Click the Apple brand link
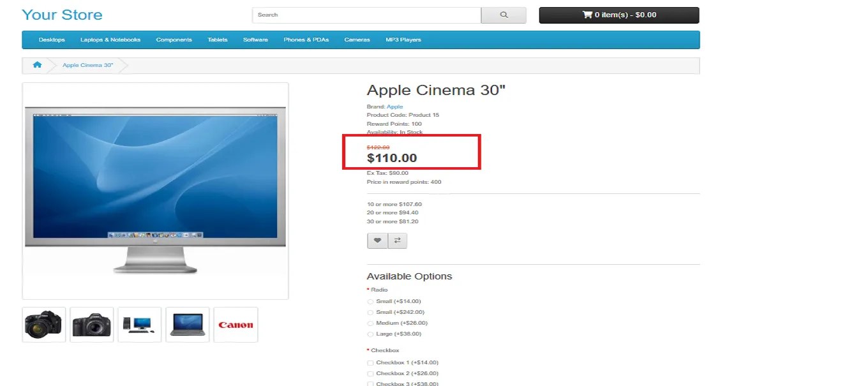The image size is (868, 386). (394, 107)
